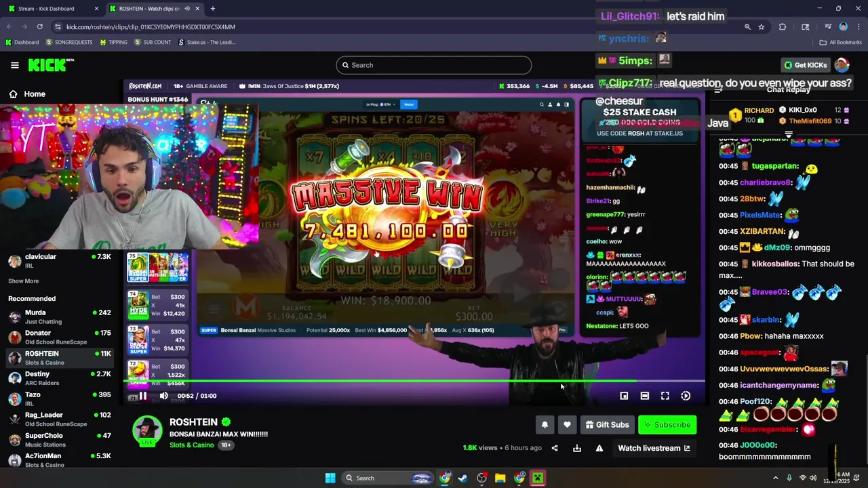Viewport: 868px width, 488px height.
Task: Click the report warning triangle icon
Action: (x=599, y=448)
